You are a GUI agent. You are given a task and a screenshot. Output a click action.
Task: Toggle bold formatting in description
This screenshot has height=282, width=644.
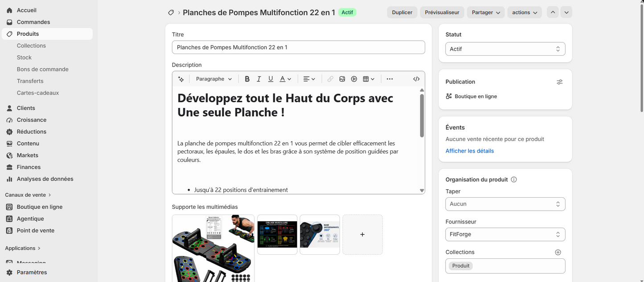coord(247,79)
